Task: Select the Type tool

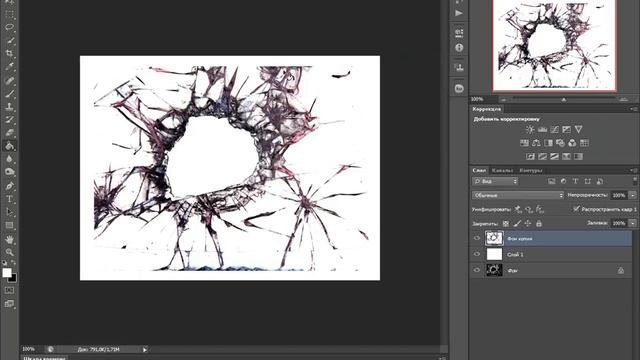Action: click(x=9, y=199)
